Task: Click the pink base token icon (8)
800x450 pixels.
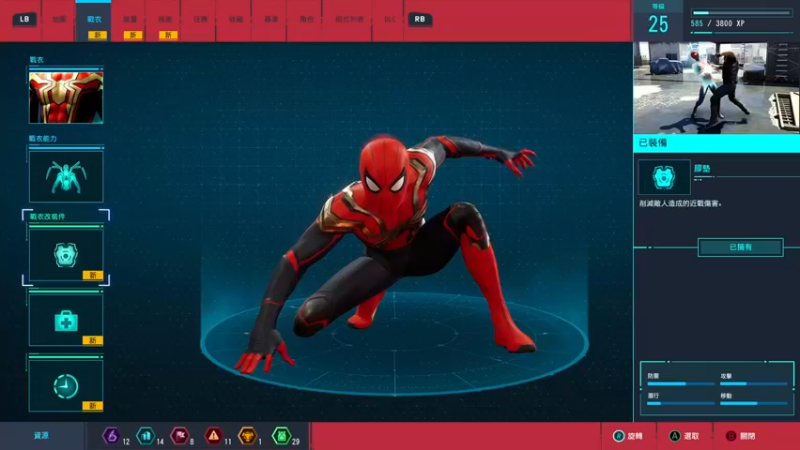Action: [180, 436]
